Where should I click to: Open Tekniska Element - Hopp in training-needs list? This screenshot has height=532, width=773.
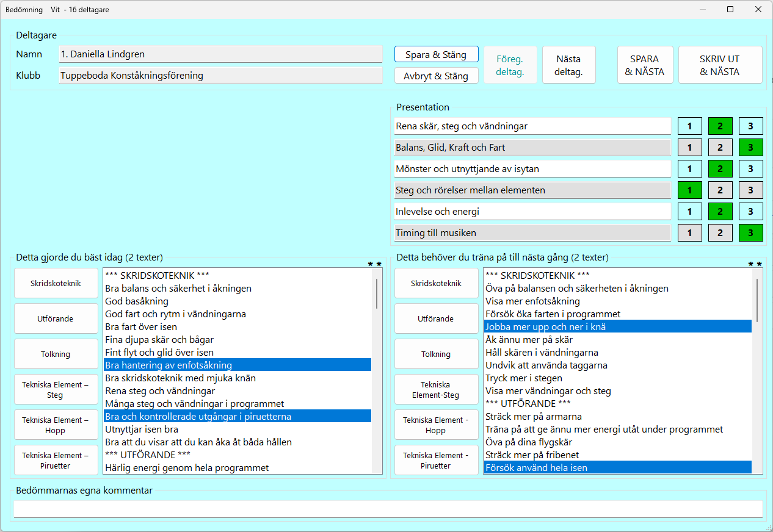click(x=437, y=425)
